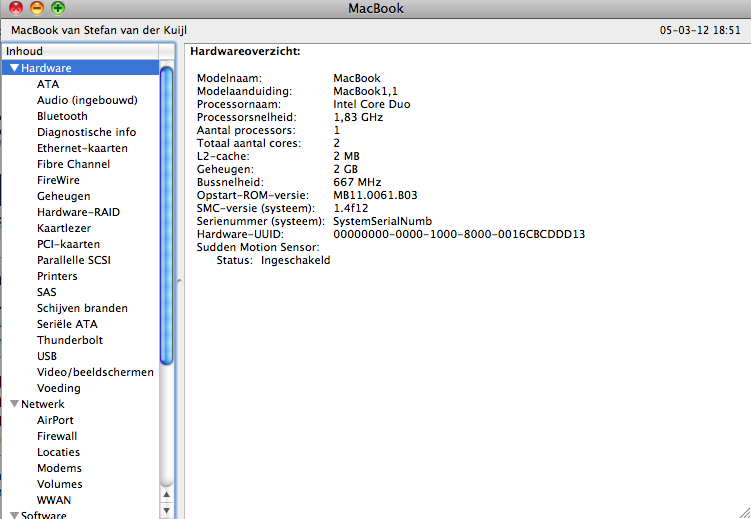Click the Ingeschakeld status value

tap(296, 260)
